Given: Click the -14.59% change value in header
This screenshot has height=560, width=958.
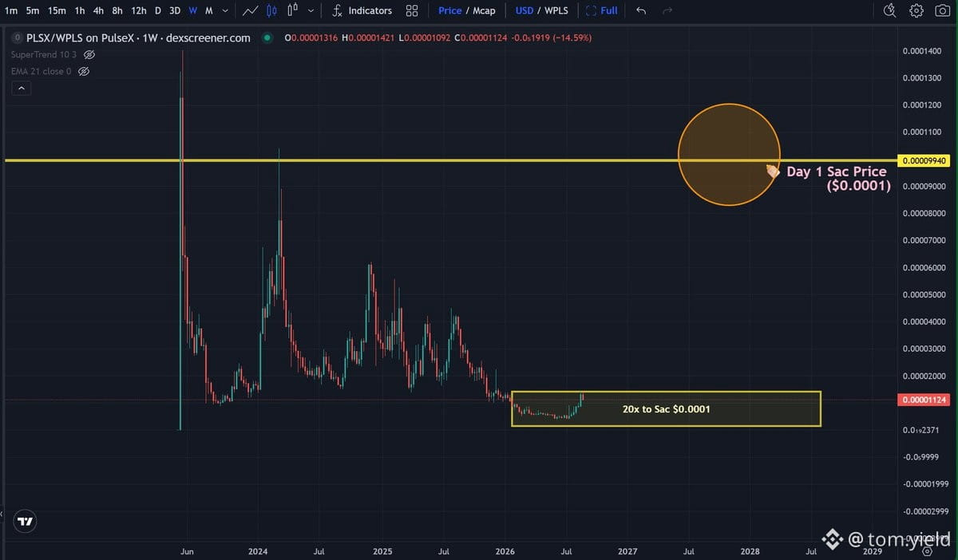Looking at the screenshot, I should pyautogui.click(x=574, y=38).
